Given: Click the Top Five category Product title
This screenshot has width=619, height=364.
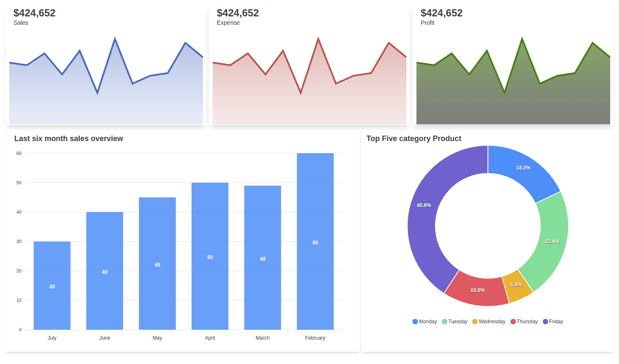Looking at the screenshot, I should click(414, 139).
